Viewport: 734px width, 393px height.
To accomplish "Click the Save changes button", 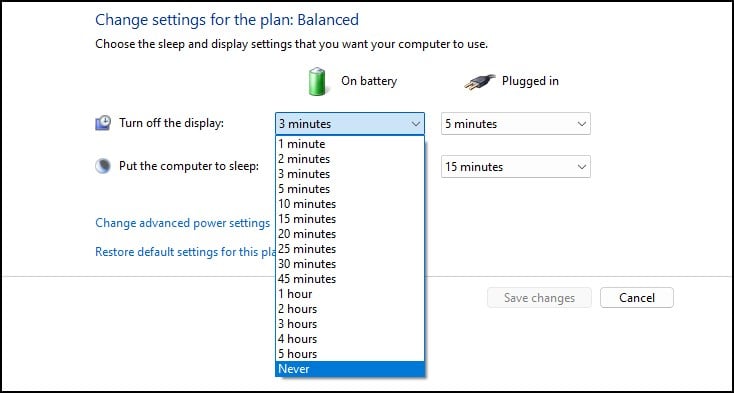I will [539, 298].
